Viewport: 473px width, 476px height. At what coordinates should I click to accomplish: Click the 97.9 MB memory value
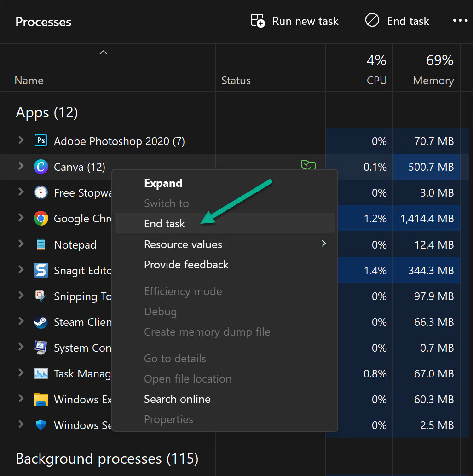pos(434,296)
